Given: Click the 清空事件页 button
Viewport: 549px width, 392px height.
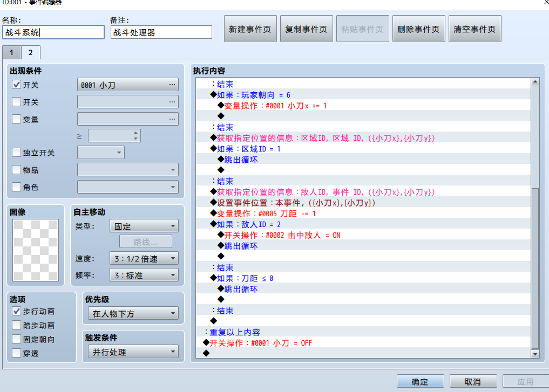Looking at the screenshot, I should click(475, 29).
